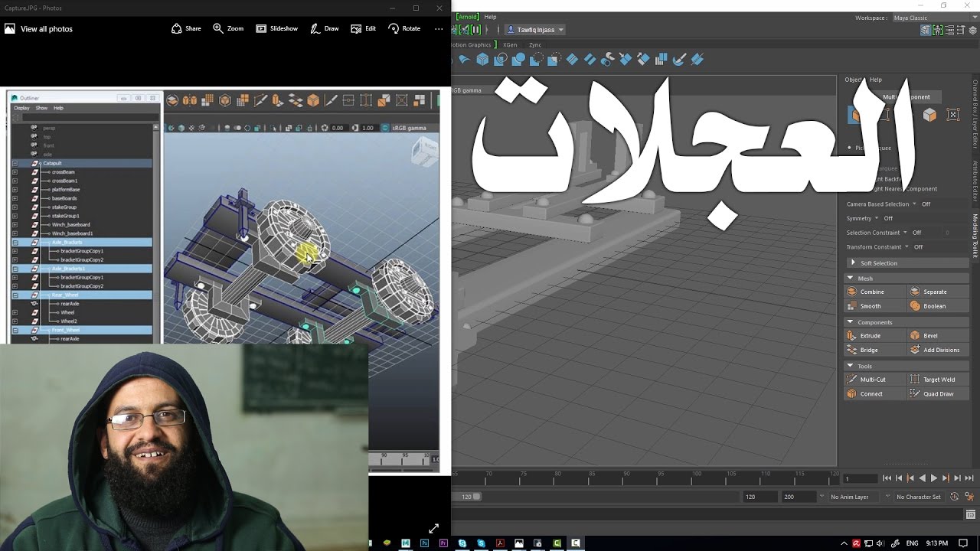Click the Combine mesh button
The width and height of the screenshot is (980, 551).
pos(874,292)
